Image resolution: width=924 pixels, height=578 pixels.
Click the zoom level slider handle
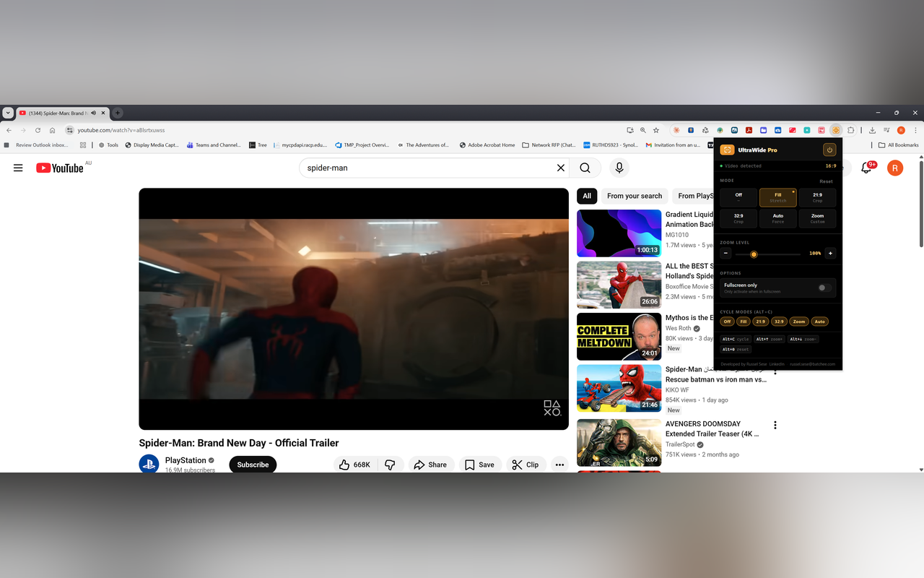(x=754, y=254)
